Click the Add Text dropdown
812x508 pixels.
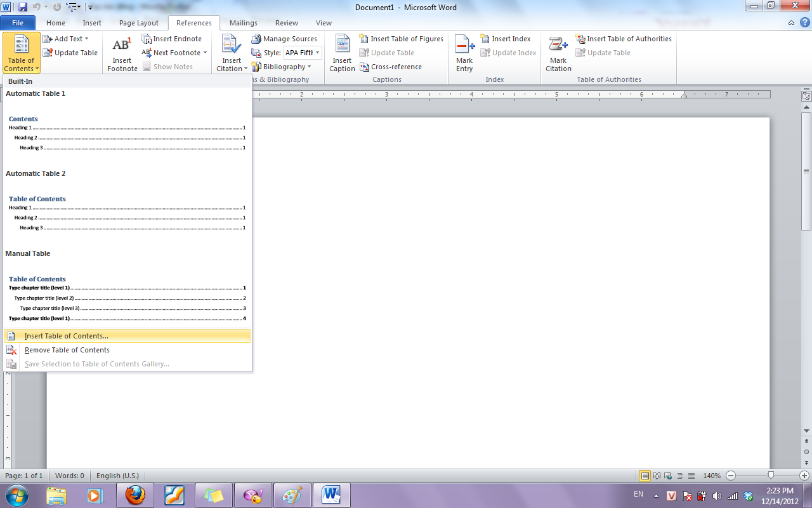click(65, 39)
